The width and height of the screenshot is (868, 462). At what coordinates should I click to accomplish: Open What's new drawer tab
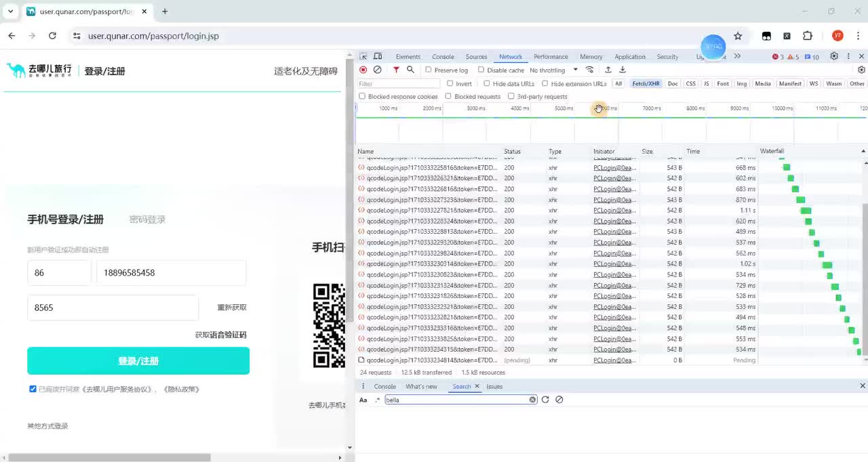point(421,386)
